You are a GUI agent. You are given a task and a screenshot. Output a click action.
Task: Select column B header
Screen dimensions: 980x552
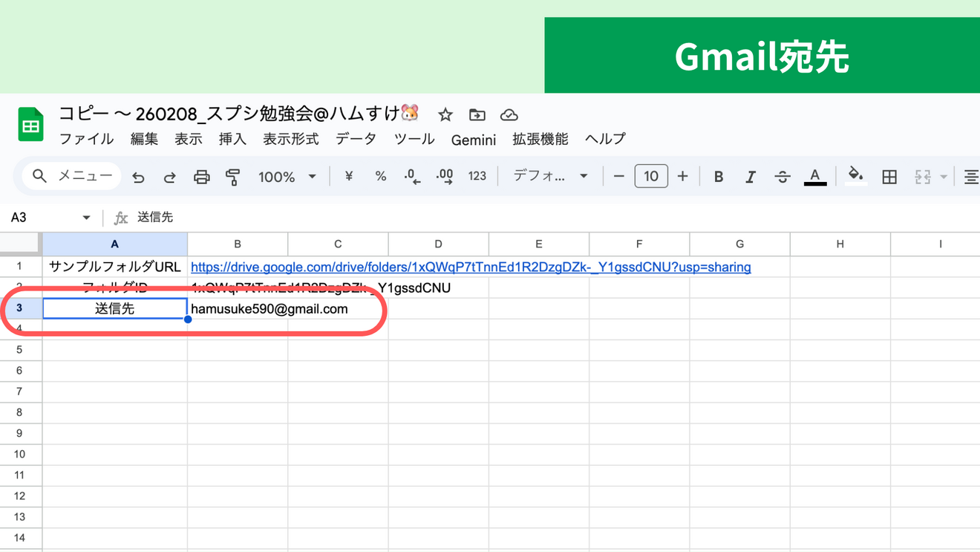coord(238,244)
